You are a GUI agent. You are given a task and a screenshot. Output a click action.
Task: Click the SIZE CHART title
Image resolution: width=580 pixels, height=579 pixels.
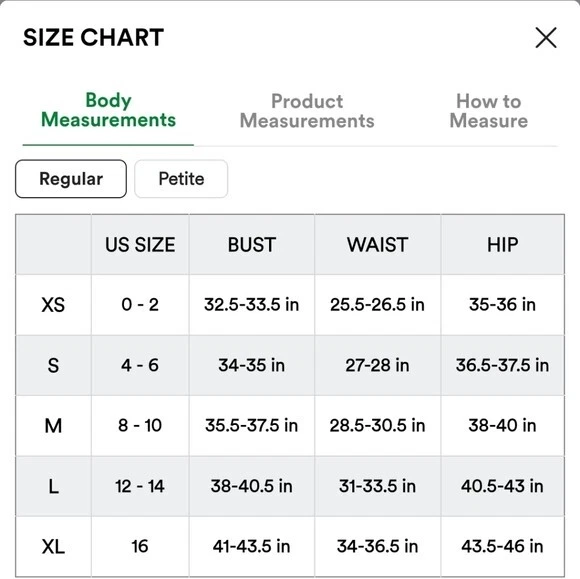tap(94, 37)
